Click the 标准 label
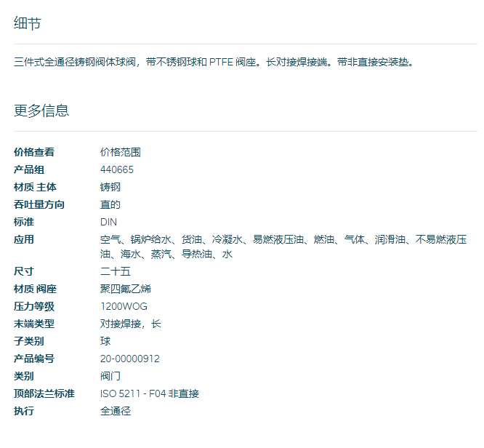The height and width of the screenshot is (448, 484). pyautogui.click(x=24, y=222)
